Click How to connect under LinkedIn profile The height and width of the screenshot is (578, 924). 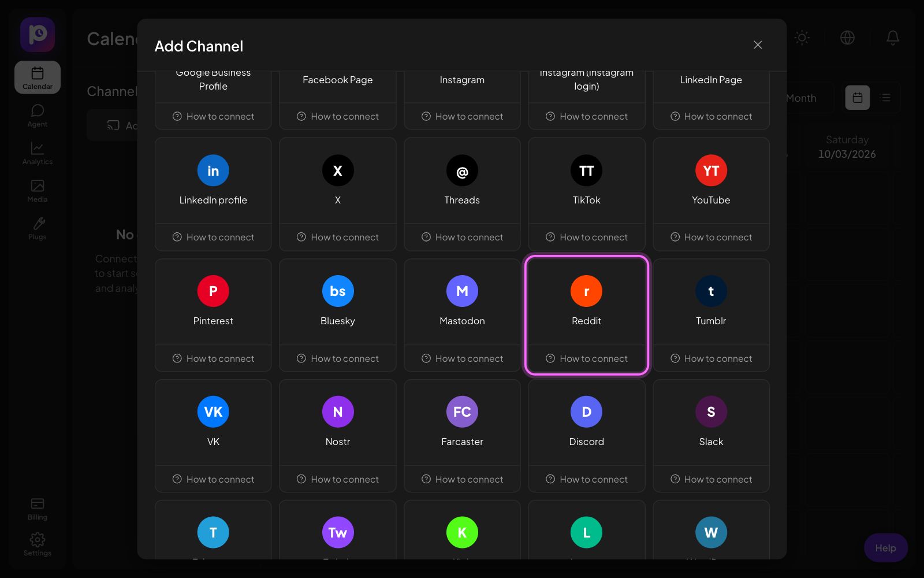coord(213,237)
